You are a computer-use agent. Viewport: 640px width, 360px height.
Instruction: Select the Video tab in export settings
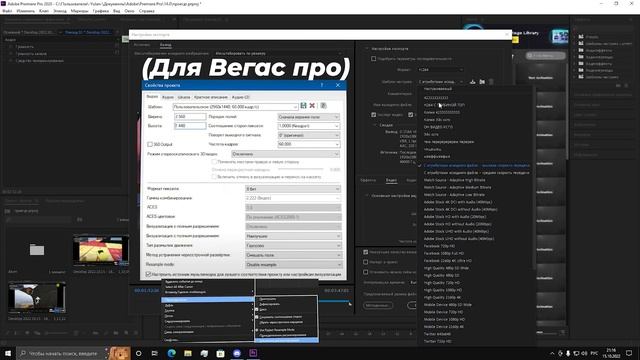click(391, 180)
